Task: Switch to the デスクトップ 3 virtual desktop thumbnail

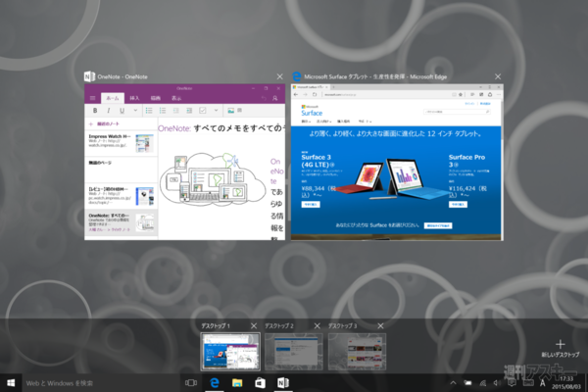Action: 357,352
